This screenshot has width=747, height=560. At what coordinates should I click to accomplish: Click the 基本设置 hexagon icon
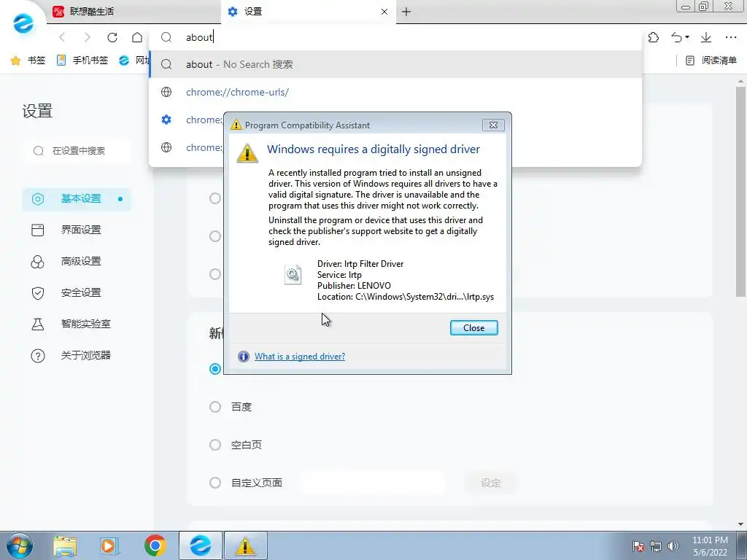coord(38,198)
